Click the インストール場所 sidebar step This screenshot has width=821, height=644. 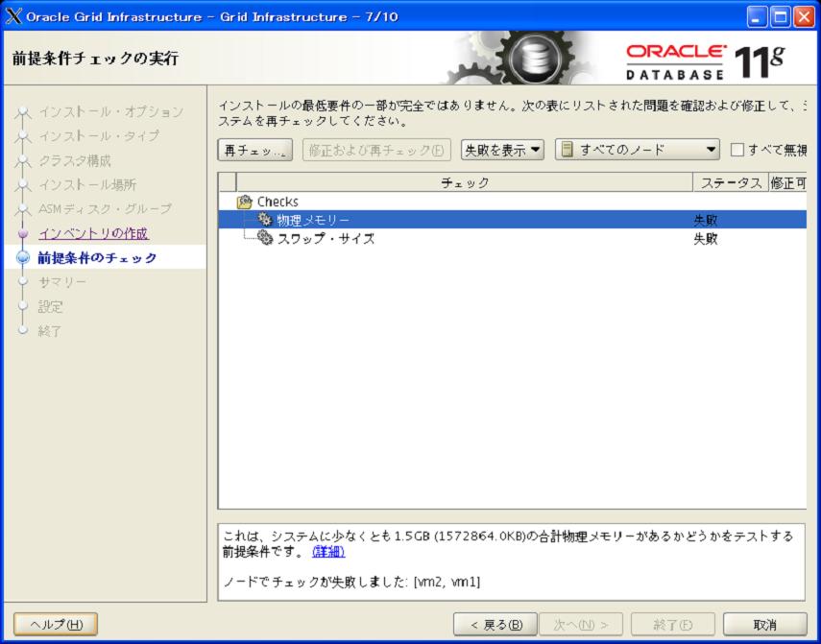coord(87,184)
